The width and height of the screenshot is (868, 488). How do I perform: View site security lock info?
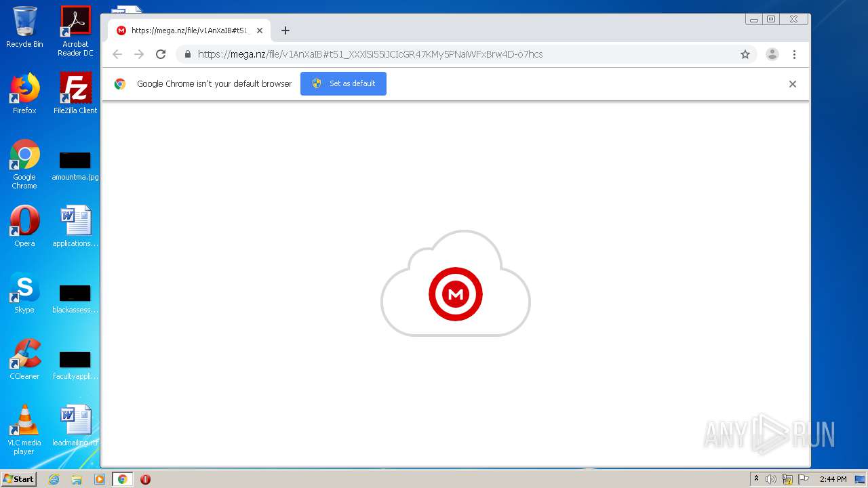point(188,54)
